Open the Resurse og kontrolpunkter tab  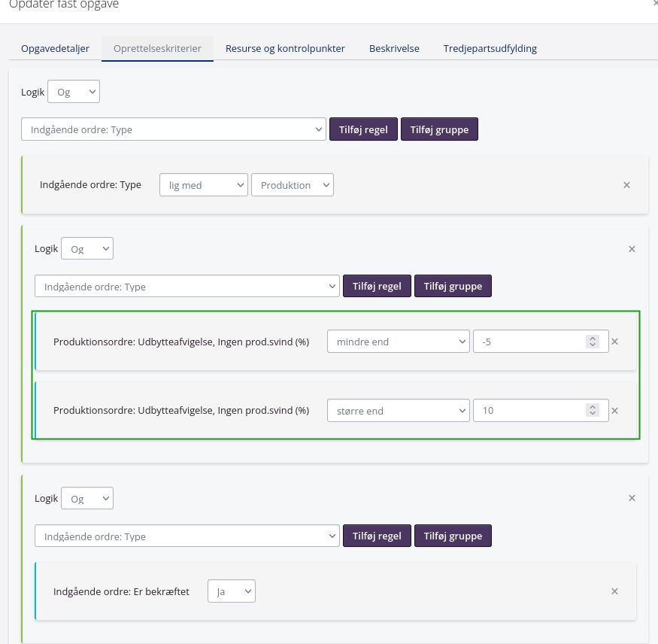tap(285, 48)
